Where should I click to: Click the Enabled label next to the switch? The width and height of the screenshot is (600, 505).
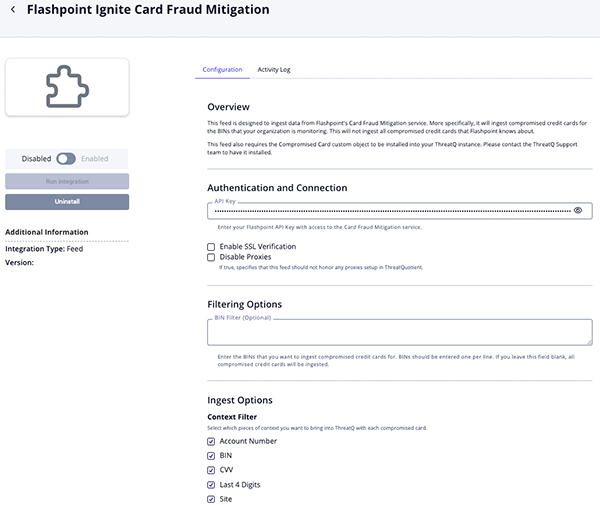[x=95, y=158]
